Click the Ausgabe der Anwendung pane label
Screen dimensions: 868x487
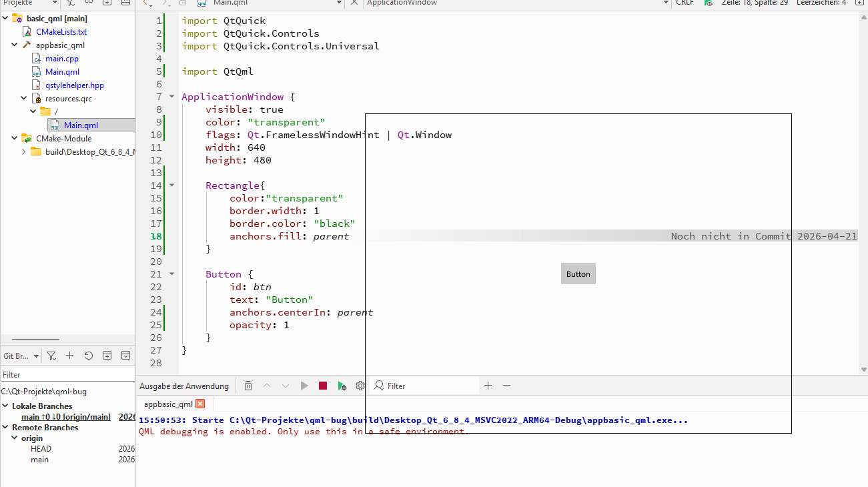click(184, 386)
